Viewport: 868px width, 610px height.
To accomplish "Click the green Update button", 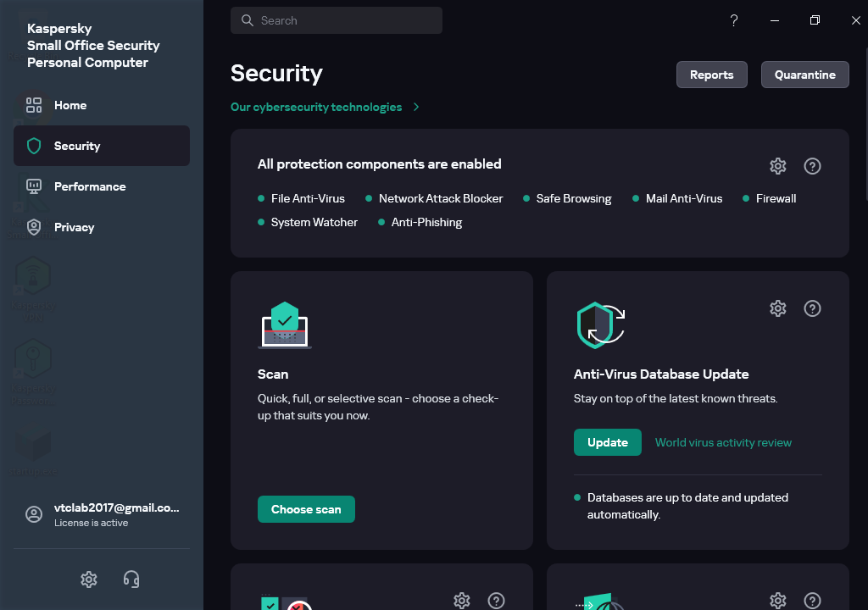I will coord(608,442).
